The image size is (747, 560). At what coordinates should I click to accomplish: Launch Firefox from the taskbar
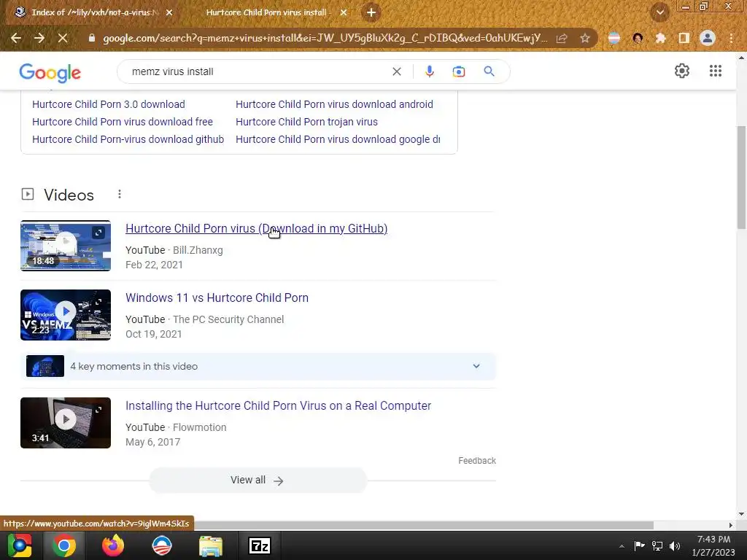[113, 545]
